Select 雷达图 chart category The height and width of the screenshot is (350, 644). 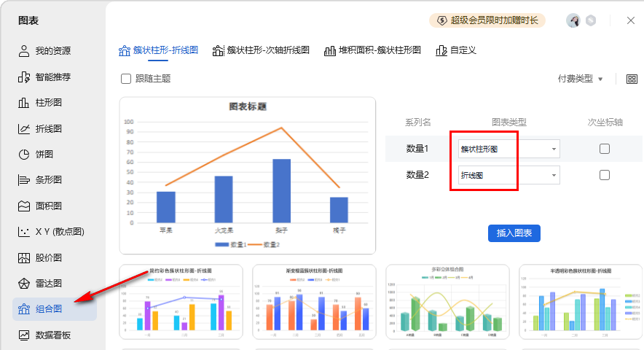(x=40, y=284)
